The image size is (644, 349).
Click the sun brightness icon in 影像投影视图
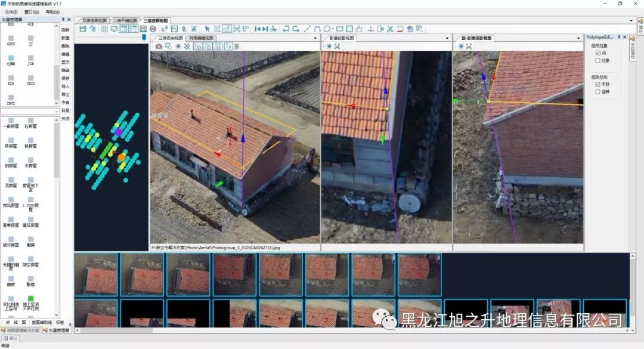329,45
